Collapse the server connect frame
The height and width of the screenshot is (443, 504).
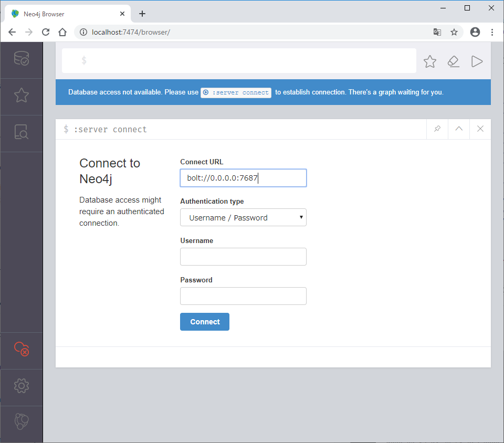click(x=459, y=129)
